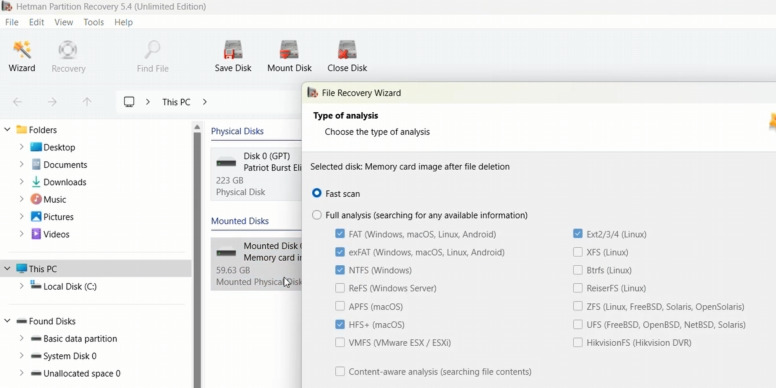Image resolution: width=776 pixels, height=388 pixels.
Task: Open the Edit menu
Action: pos(36,22)
